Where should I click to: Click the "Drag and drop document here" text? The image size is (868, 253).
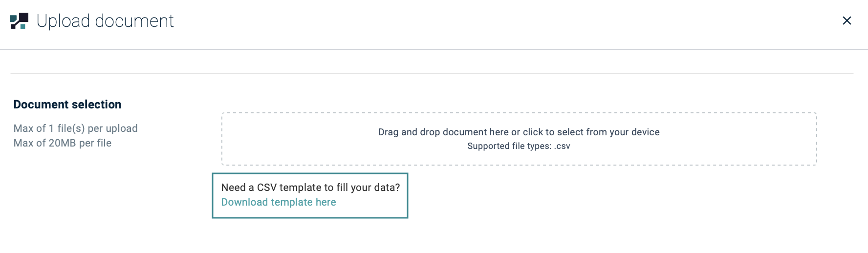tap(443, 132)
